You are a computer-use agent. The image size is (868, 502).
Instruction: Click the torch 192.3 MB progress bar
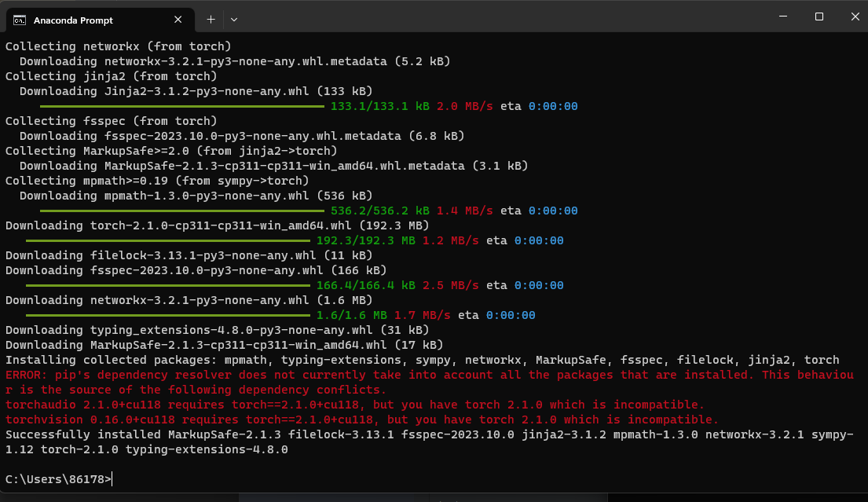point(168,240)
